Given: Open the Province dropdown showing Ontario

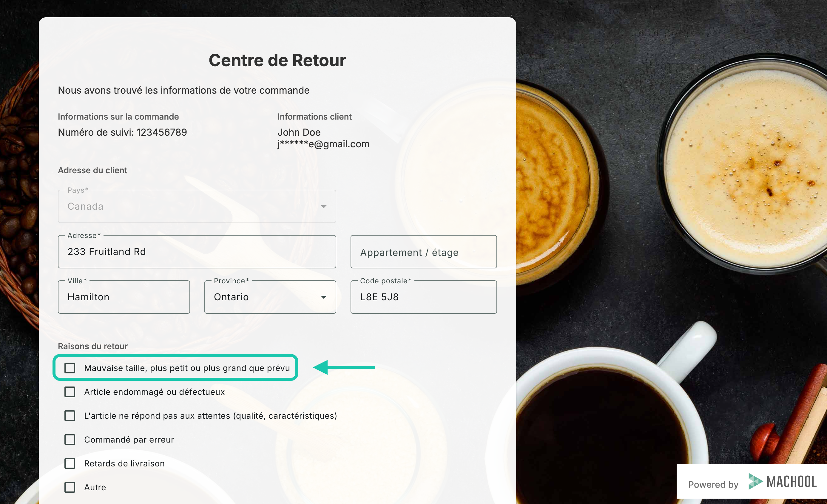Looking at the screenshot, I should (x=270, y=297).
